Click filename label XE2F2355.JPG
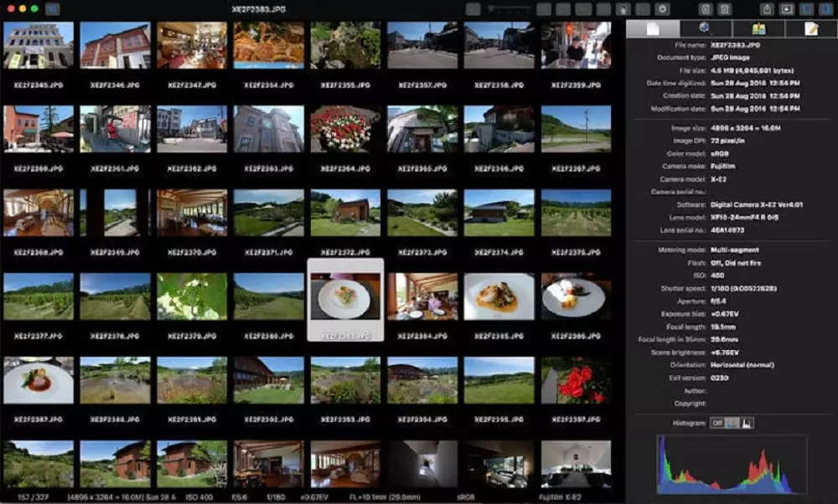Viewport: 838px width, 504px height. point(345,85)
